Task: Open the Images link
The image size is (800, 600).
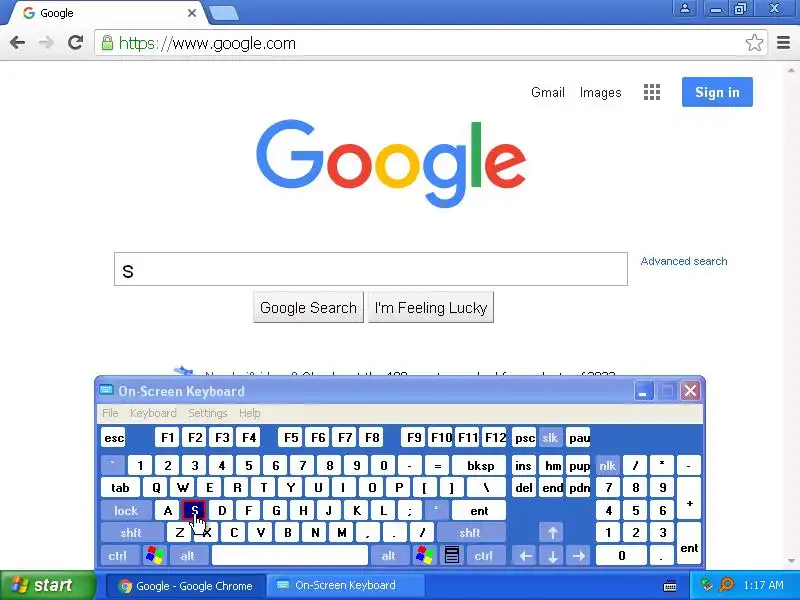Action: [600, 92]
